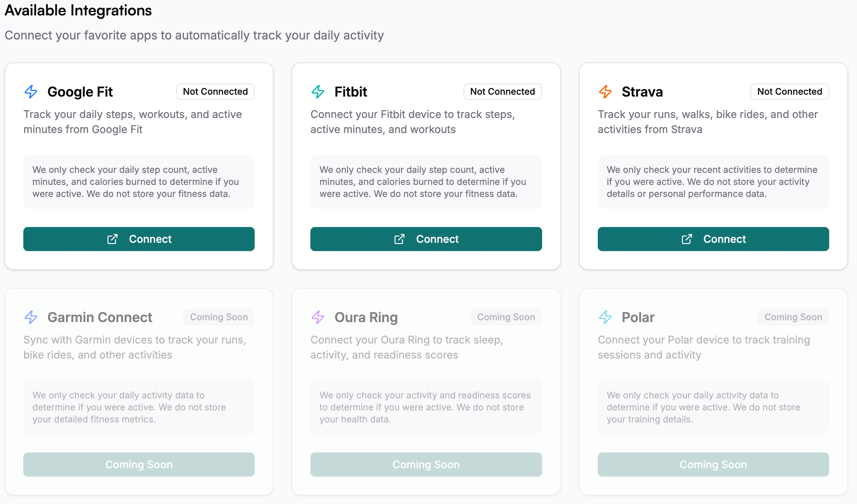This screenshot has height=504, width=857.
Task: Click the Oura Ring purple lightning icon
Action: [318, 317]
